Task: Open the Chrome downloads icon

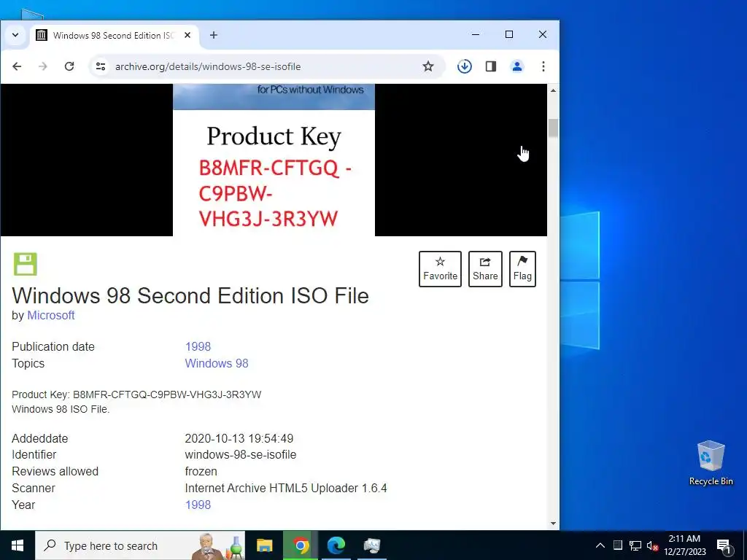Action: pyautogui.click(x=465, y=66)
